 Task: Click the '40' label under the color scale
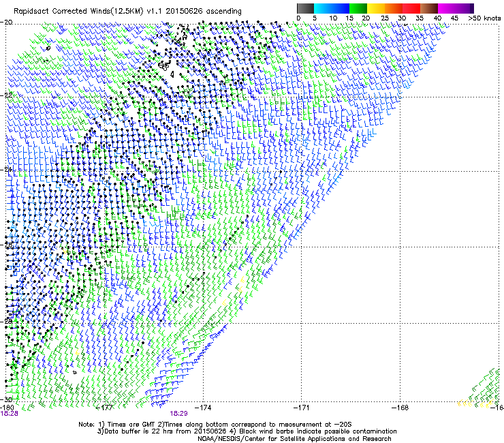point(437,18)
